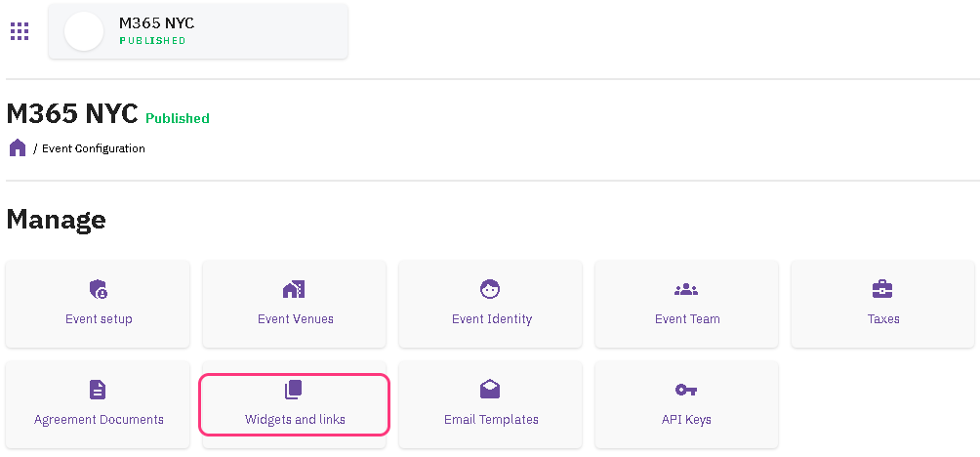Click the large M365 NYC page heading
Viewport: 980px width, 457px height.
point(72,114)
